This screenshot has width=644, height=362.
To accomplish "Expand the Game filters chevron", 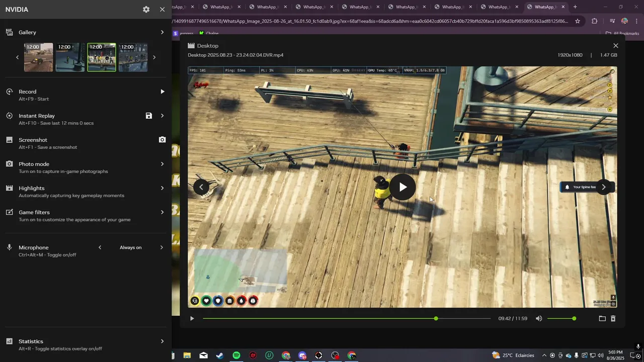I will [x=162, y=212].
